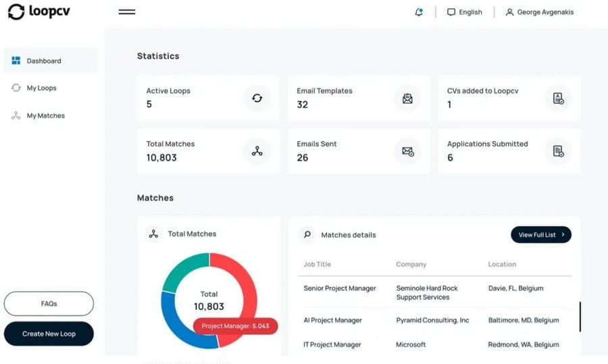The height and width of the screenshot is (364, 608).
Task: Click the Project Manager: 5.043 tooltip
Action: click(x=235, y=326)
